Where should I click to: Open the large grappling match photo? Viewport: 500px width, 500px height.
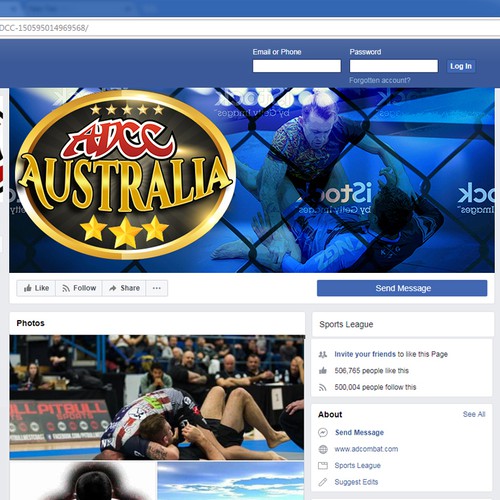pyautogui.click(x=157, y=397)
